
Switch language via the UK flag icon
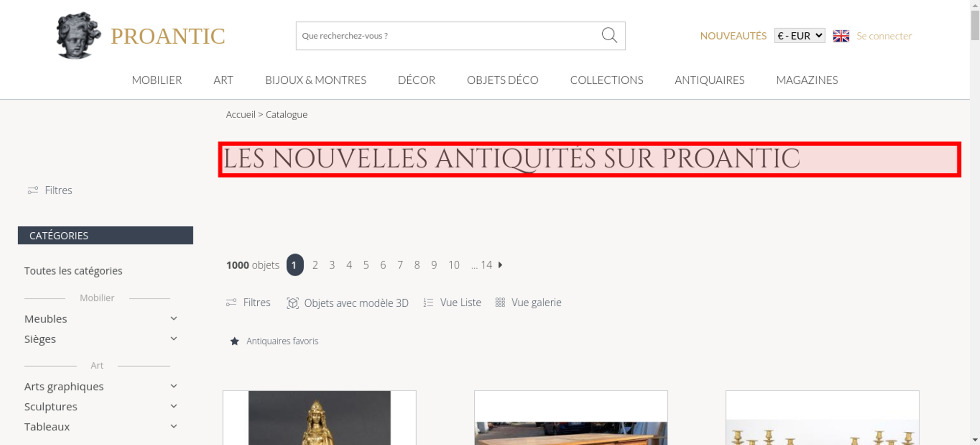[841, 36]
